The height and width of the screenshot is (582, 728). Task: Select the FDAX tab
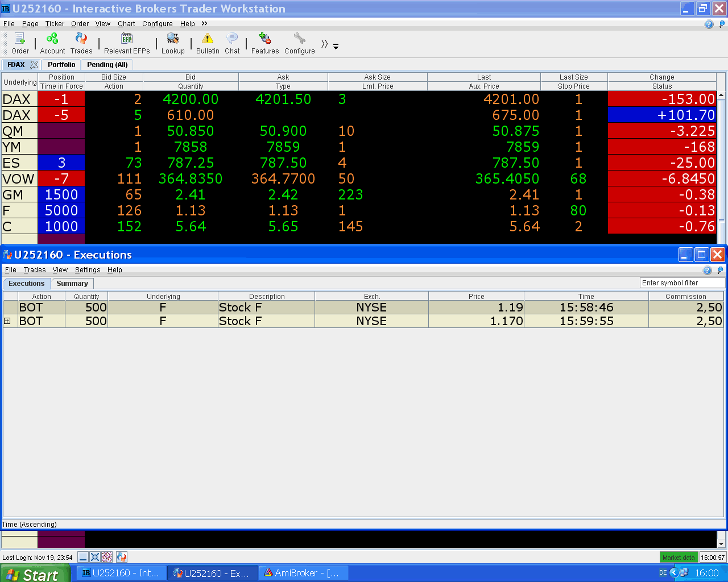point(16,65)
